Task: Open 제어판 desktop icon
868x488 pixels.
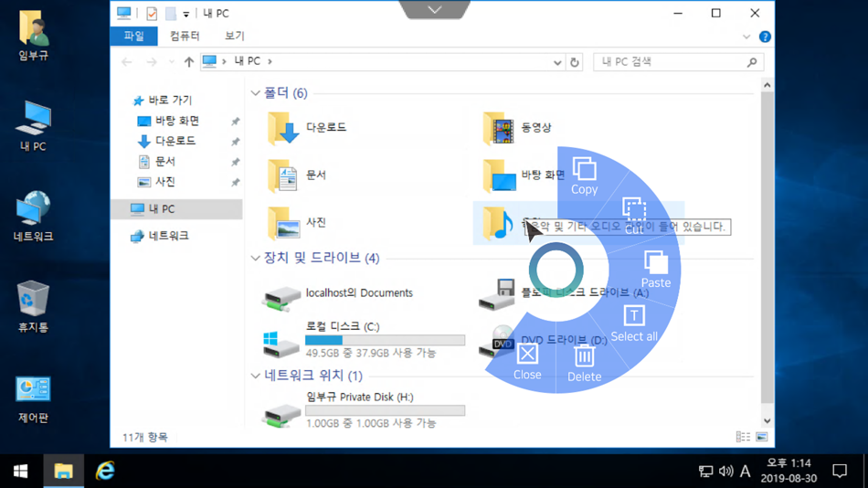Action: [x=33, y=399]
